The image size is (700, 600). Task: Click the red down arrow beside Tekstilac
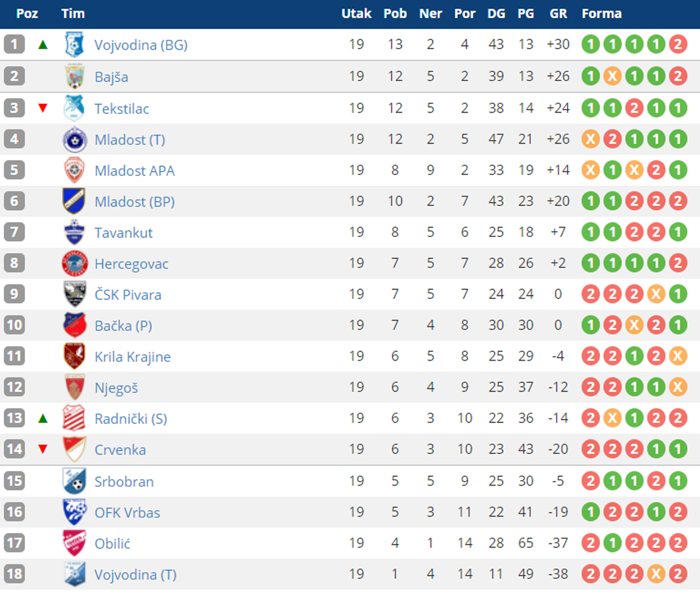click(43, 108)
